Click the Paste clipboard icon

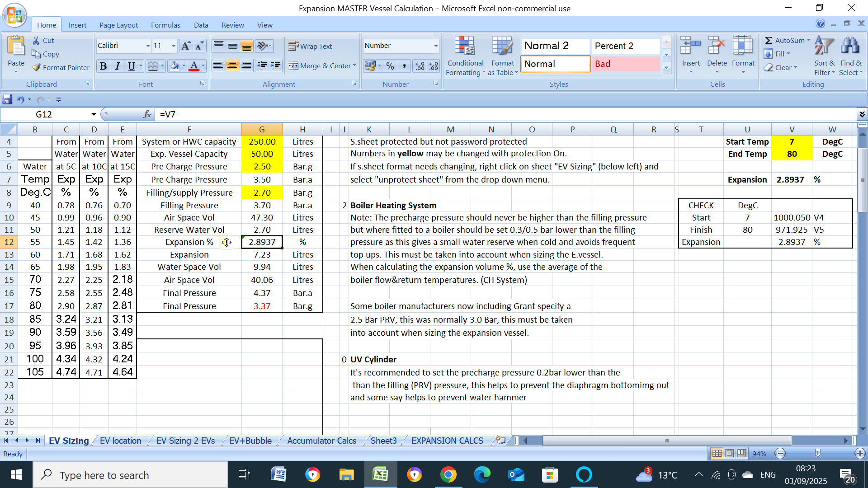[x=16, y=47]
